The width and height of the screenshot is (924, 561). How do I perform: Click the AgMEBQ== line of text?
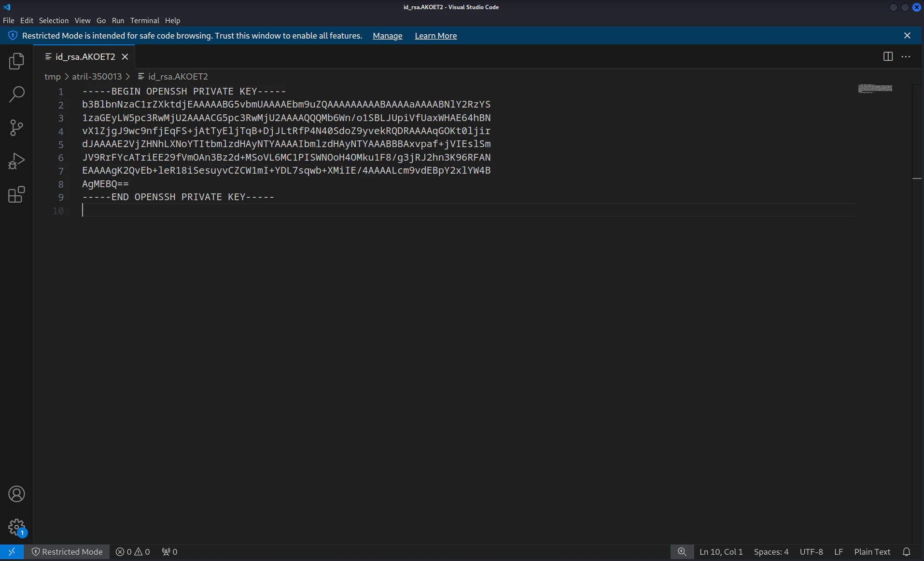pos(105,184)
